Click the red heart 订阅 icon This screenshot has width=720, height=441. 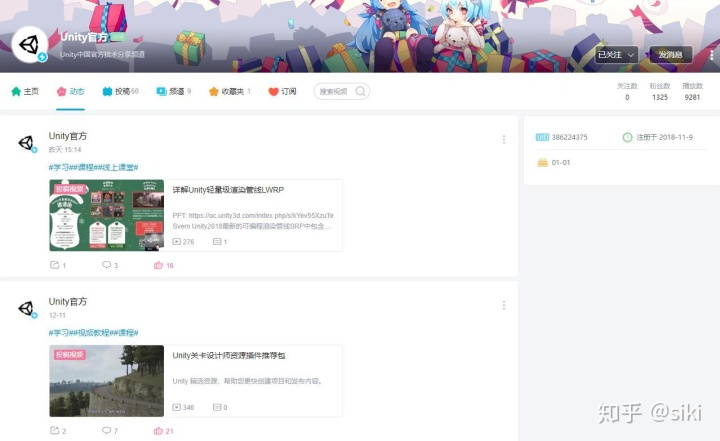(273, 91)
